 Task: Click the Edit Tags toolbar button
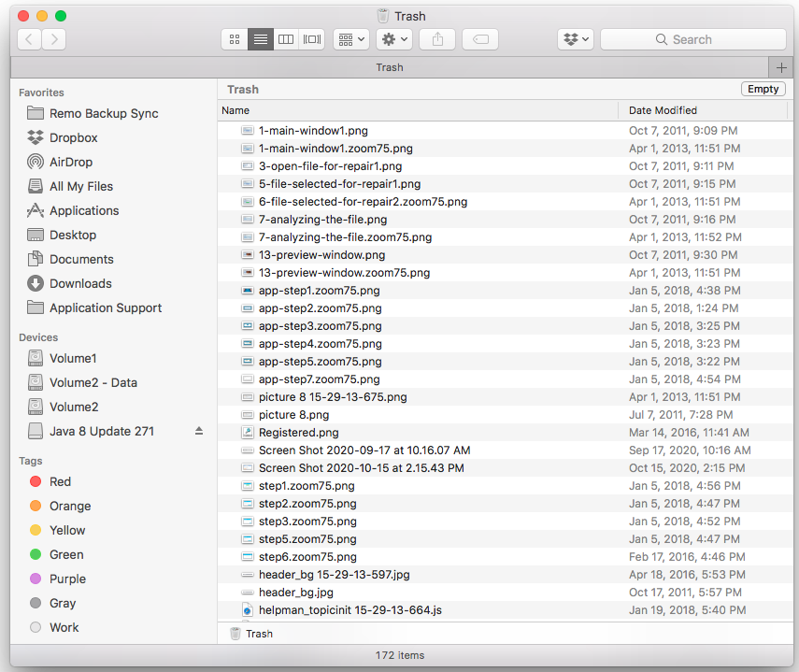[480, 39]
